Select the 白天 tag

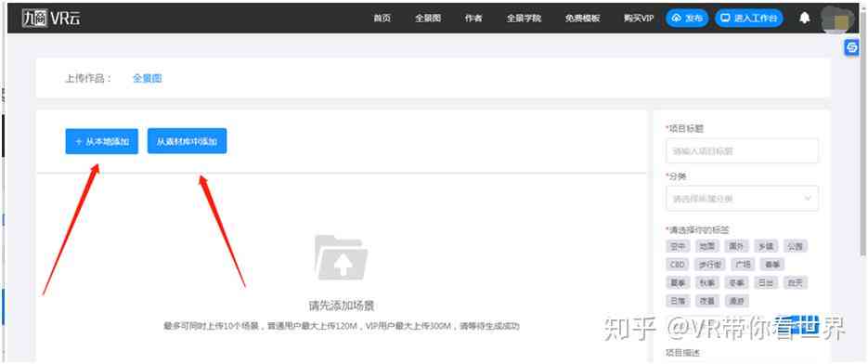point(795,282)
